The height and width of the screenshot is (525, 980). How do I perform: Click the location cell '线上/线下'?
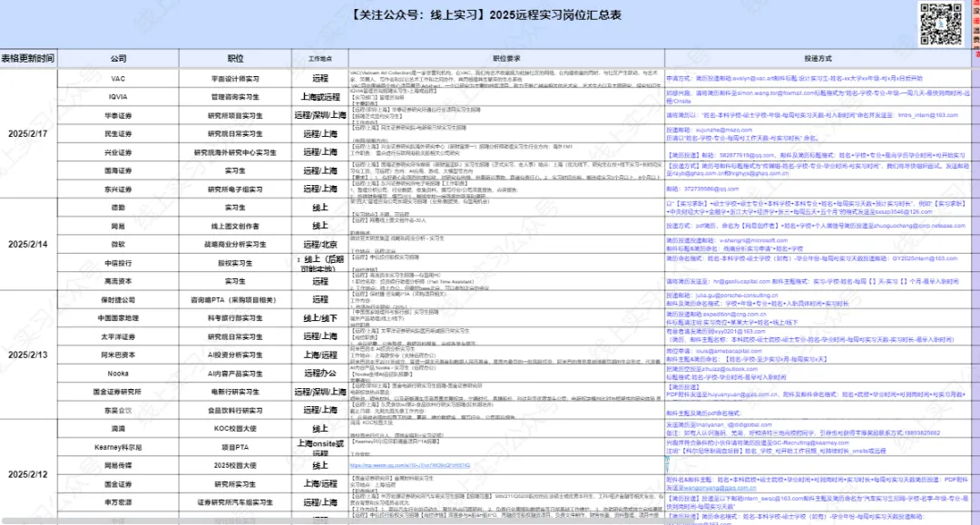320,317
